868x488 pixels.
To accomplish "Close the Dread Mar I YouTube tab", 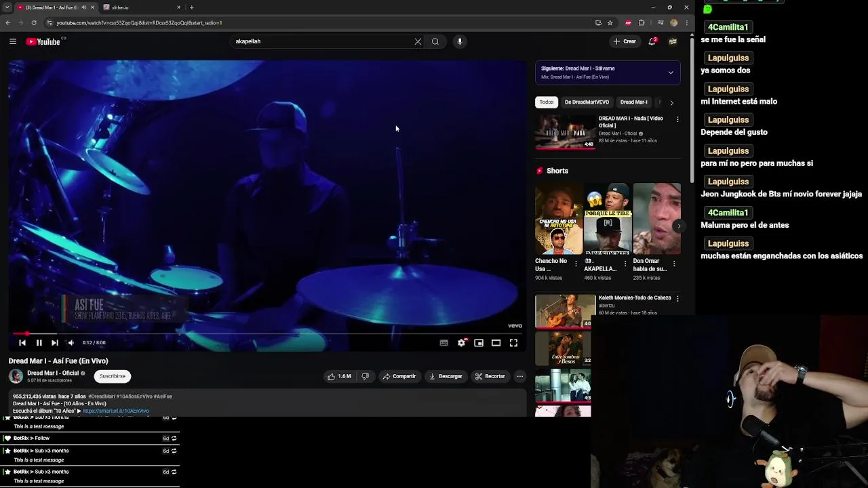I will coord(93,7).
